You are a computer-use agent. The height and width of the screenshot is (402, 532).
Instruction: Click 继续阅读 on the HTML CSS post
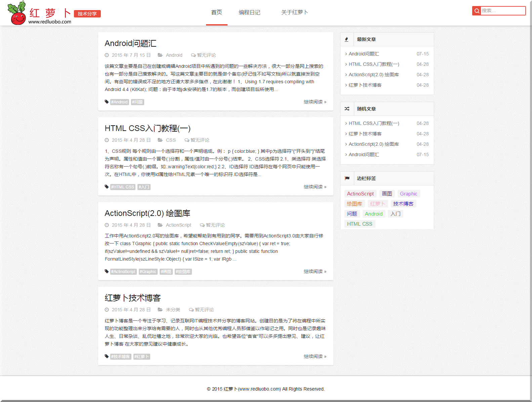click(315, 187)
